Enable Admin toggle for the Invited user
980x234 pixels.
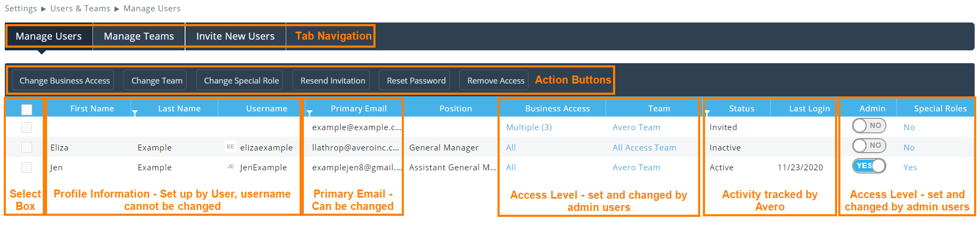(869, 126)
